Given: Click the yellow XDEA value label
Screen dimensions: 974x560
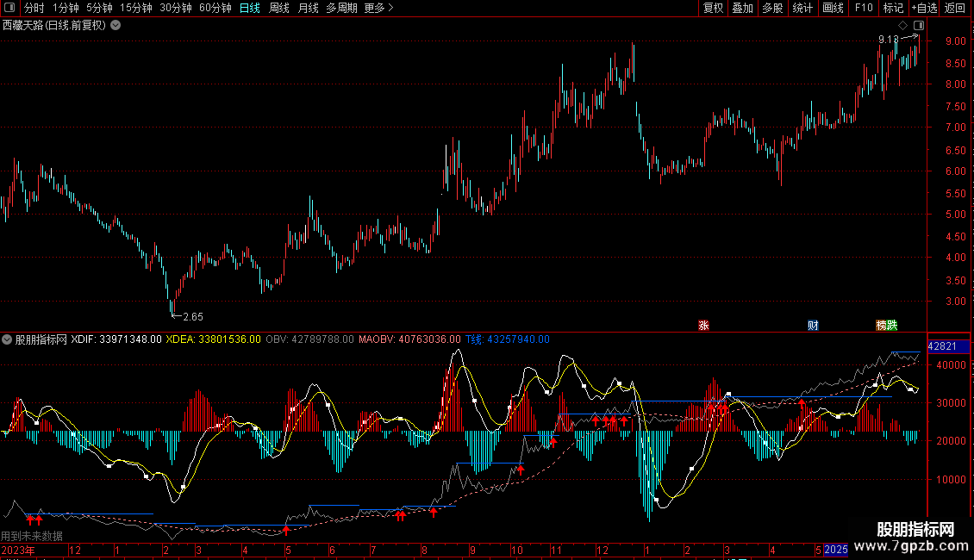Looking at the screenshot, I should point(213,339).
